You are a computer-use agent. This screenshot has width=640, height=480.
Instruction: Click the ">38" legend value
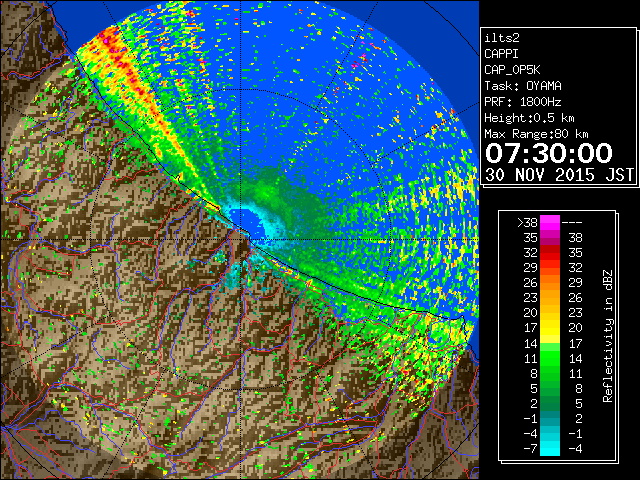pyautogui.click(x=527, y=223)
